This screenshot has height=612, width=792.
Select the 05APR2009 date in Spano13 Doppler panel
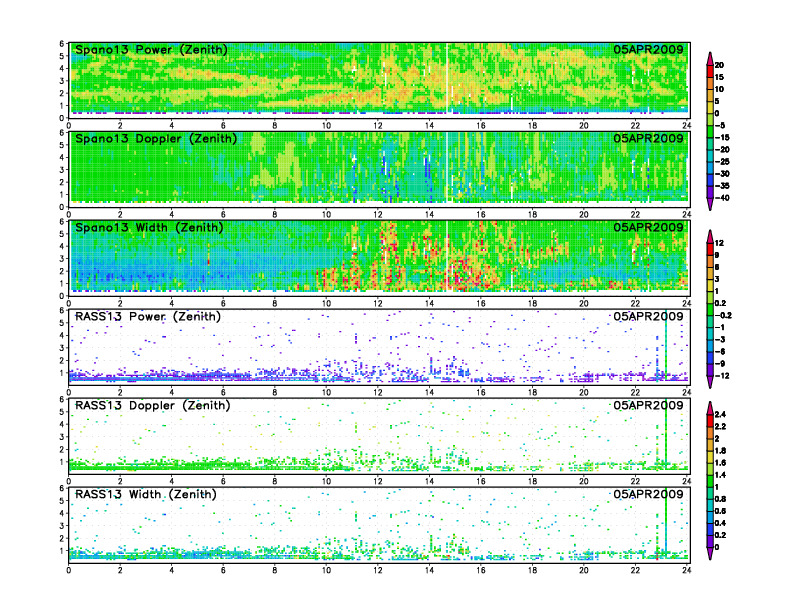click(648, 138)
